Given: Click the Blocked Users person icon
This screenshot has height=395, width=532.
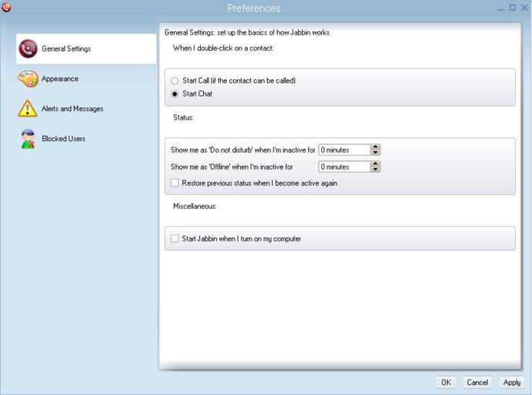Looking at the screenshot, I should [28, 139].
